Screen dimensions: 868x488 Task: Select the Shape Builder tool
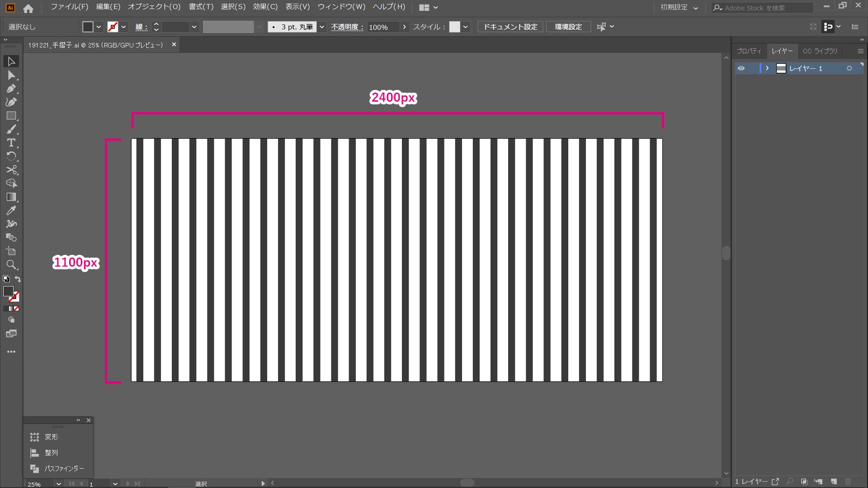11,183
